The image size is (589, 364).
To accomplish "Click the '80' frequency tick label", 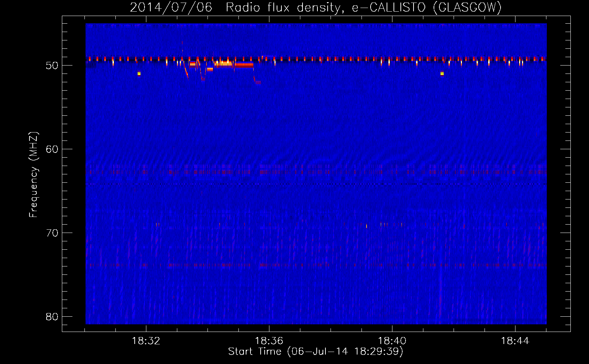I will [52, 317].
